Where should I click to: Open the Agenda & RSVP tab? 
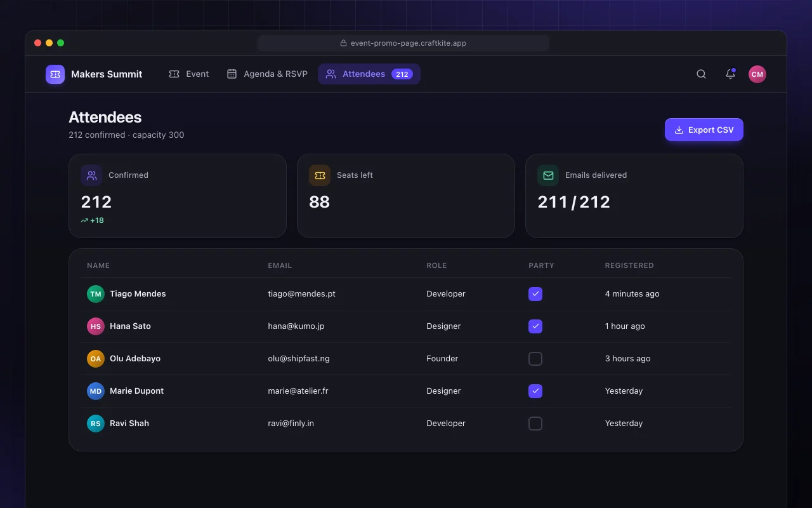[267, 74]
